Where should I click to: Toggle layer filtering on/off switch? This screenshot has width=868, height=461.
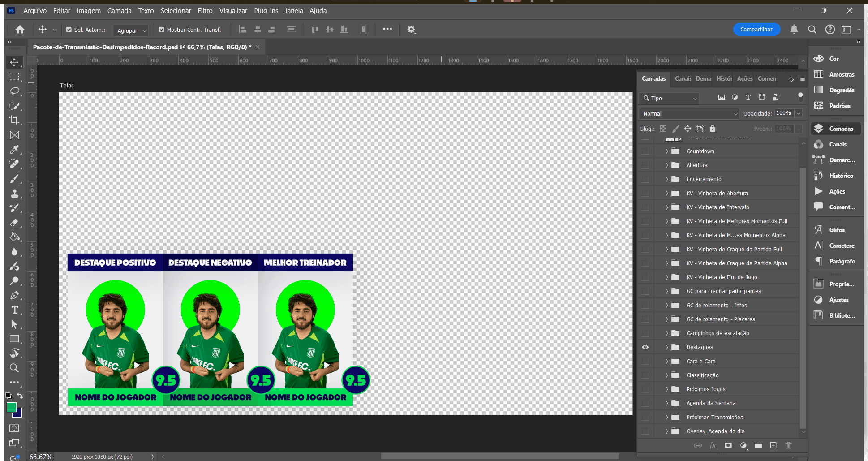pos(800,97)
